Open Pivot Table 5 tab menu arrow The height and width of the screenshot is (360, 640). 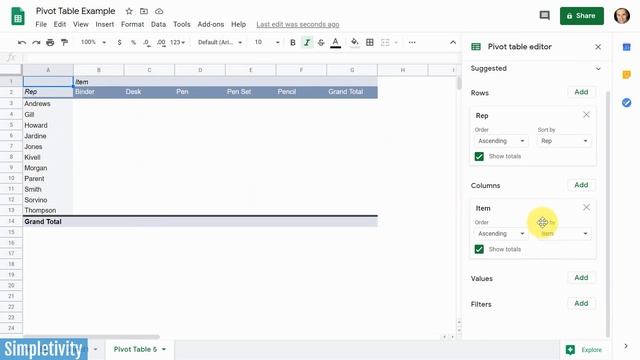coord(164,349)
